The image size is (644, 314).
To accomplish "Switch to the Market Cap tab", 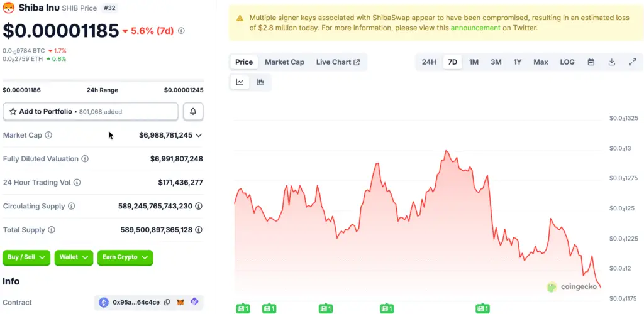I will (x=284, y=62).
